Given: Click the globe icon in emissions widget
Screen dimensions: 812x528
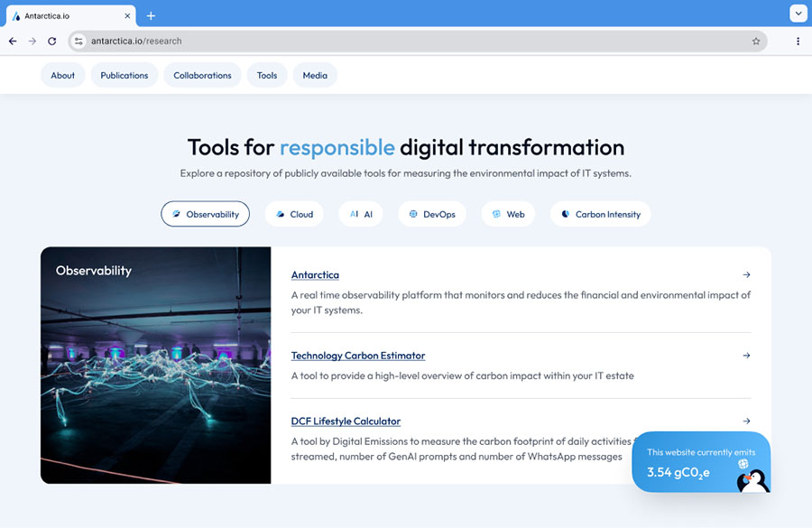Looking at the screenshot, I should [743, 464].
